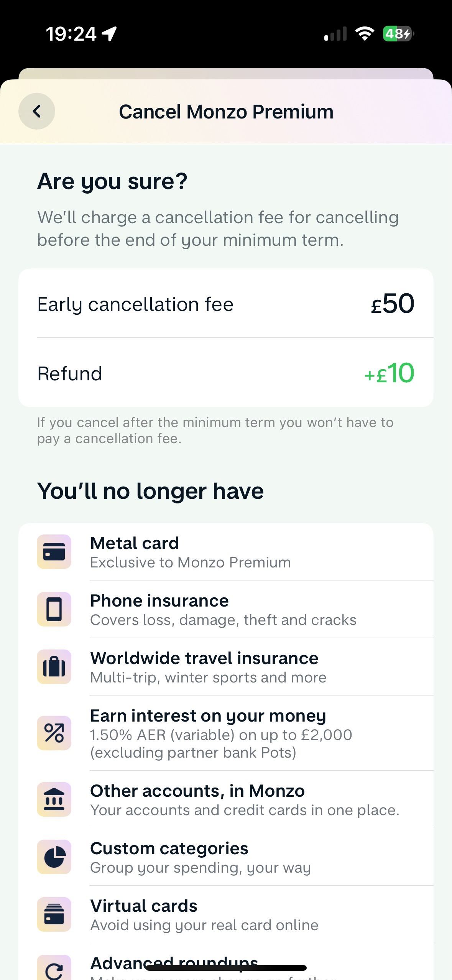Tap the Cancel Monzo Premium title
Viewport: 452px width, 980px height.
226,112
